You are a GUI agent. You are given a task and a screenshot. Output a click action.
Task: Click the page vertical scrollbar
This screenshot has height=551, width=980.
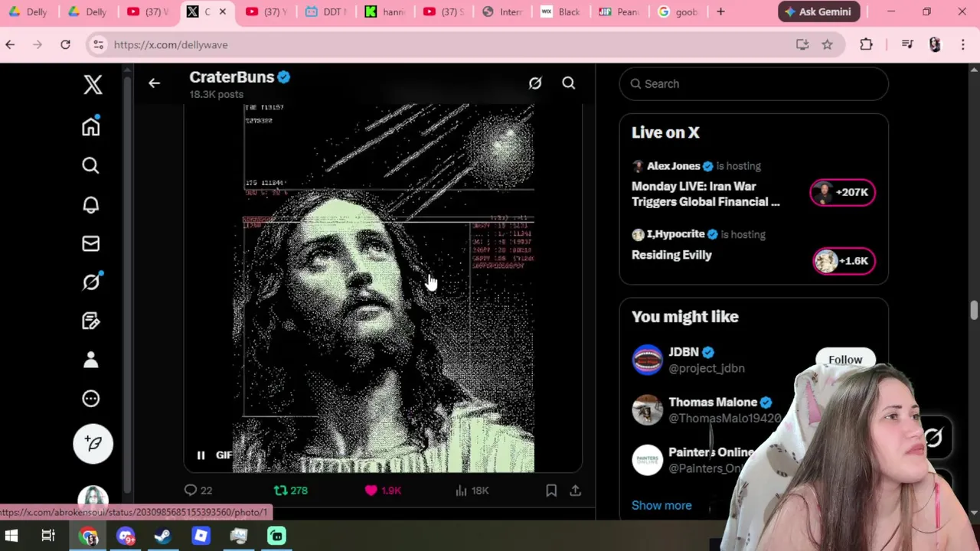point(974,310)
